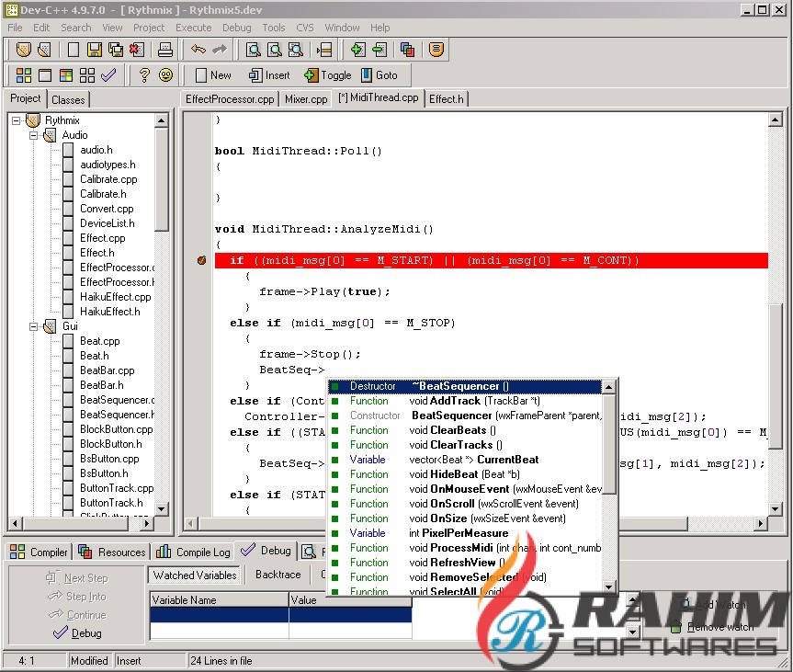The width and height of the screenshot is (793, 672).
Task: Click the Debug checkmark toolbar icon
Action: coord(108,75)
